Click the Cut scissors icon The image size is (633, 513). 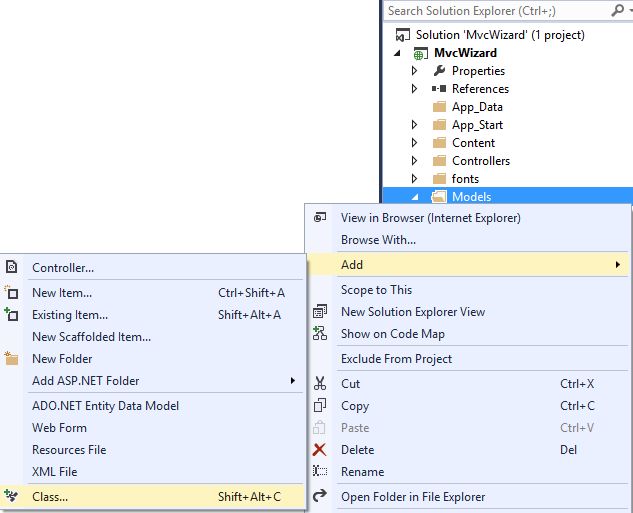[320, 383]
